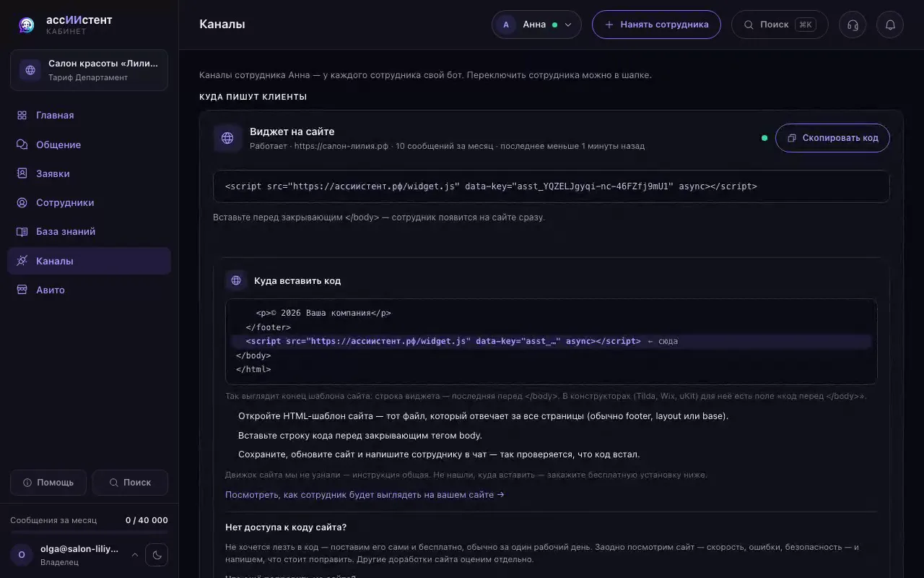Viewport: 924px width, 578px height.
Task: Navigate to Заявки
Action: coord(89,173)
